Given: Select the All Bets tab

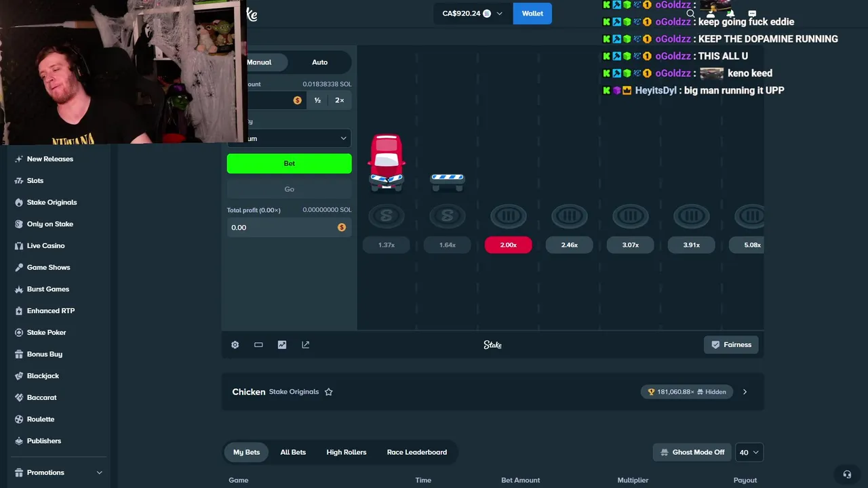Looking at the screenshot, I should pyautogui.click(x=293, y=452).
